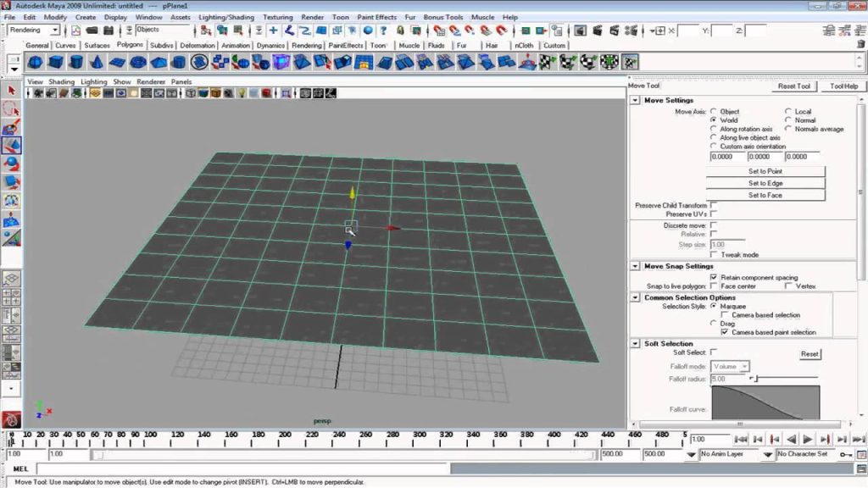Click the Save Scene disk icon
Screen dimensions: 868x488
click(108, 30)
